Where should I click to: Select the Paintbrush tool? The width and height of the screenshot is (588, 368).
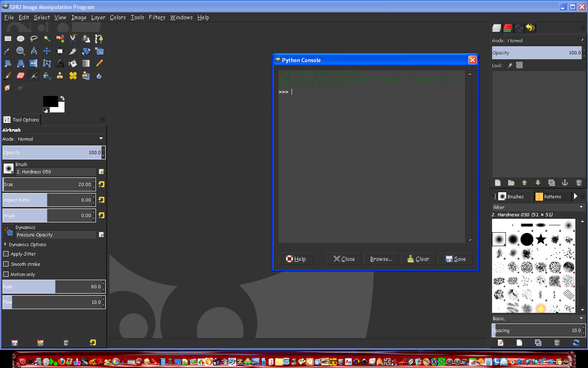[8, 76]
